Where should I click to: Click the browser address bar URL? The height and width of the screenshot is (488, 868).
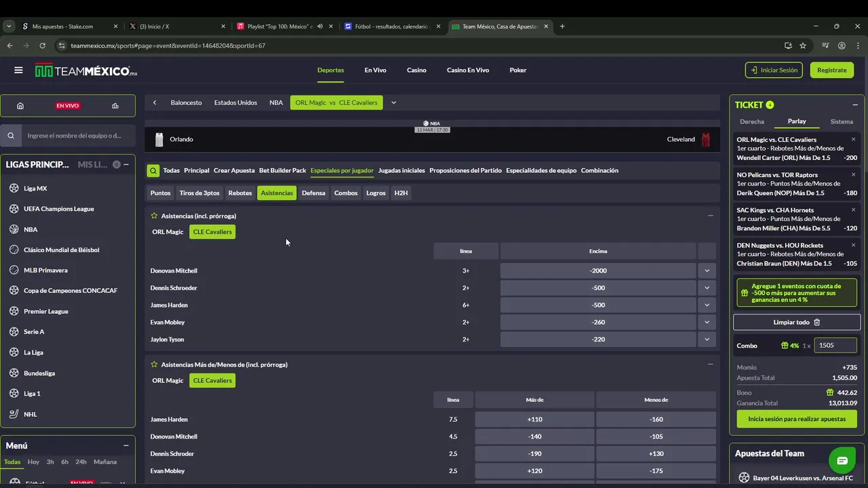click(167, 45)
